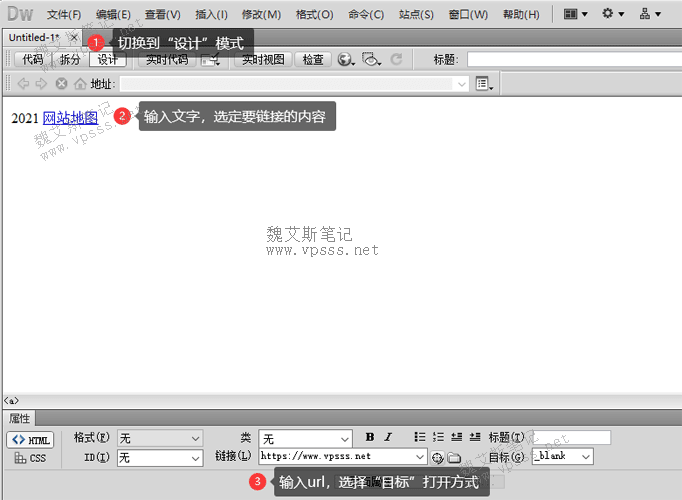
Task: Click the 检查 button
Action: click(313, 60)
